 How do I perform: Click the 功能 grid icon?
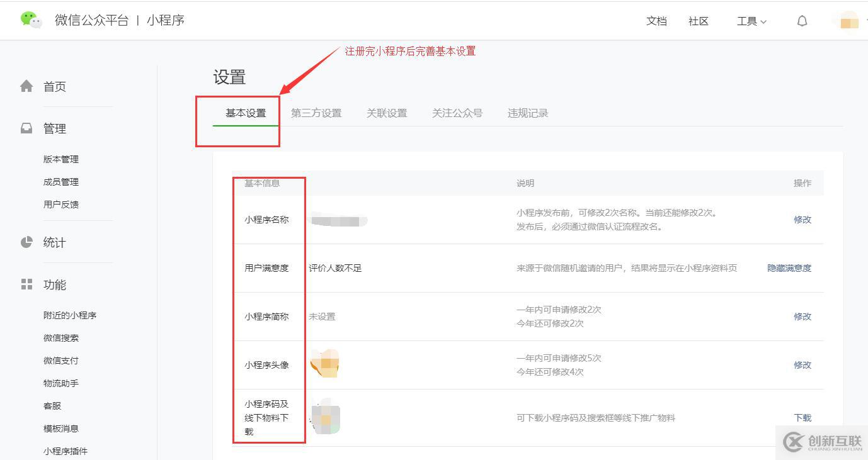point(26,284)
